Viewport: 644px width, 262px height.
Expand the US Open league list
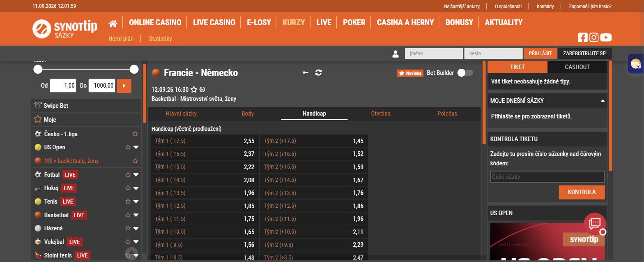pyautogui.click(x=136, y=147)
